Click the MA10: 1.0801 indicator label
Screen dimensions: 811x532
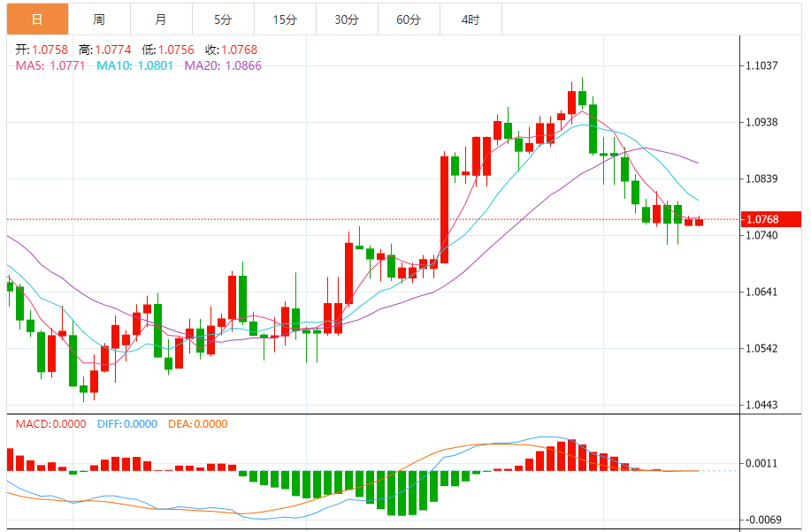[x=135, y=65]
